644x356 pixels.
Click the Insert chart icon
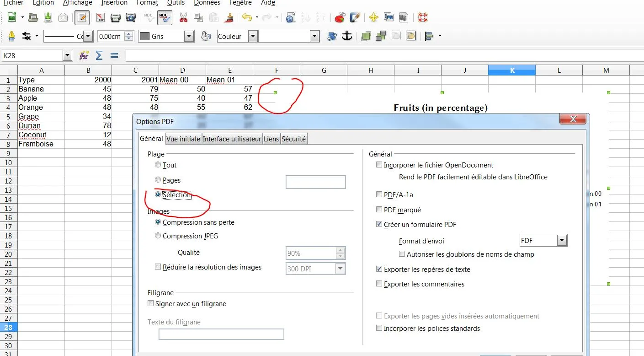(x=340, y=18)
